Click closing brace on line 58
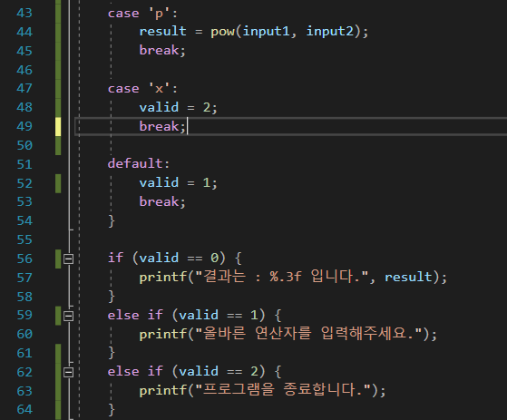507x420 pixels. [112, 297]
